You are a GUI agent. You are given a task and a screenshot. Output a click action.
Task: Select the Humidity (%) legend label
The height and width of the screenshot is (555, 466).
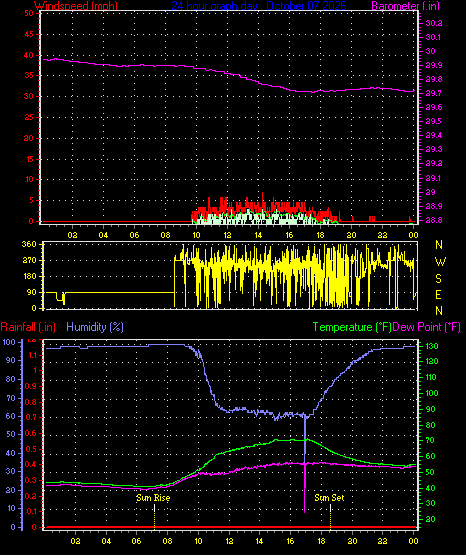coord(95,327)
